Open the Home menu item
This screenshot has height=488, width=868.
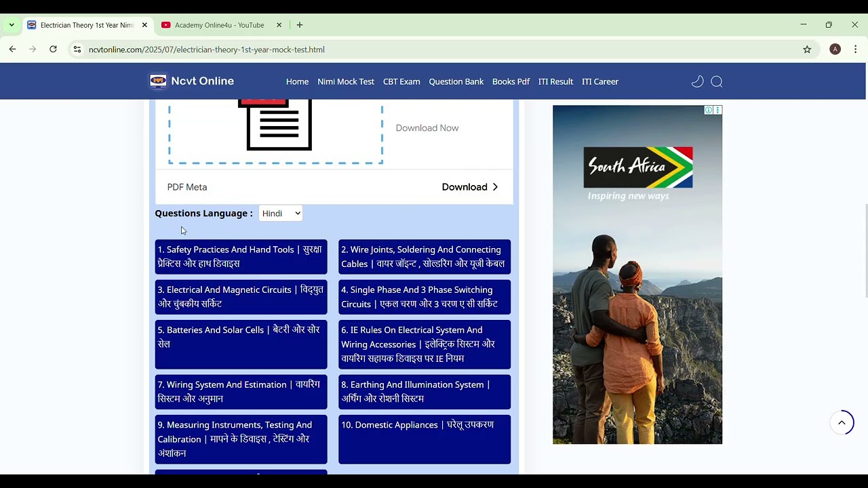coord(297,81)
